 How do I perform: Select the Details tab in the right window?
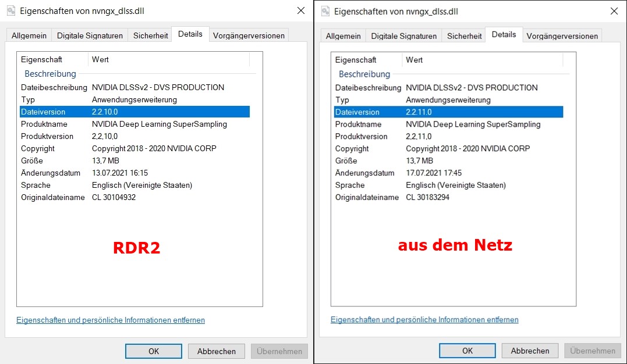point(504,34)
